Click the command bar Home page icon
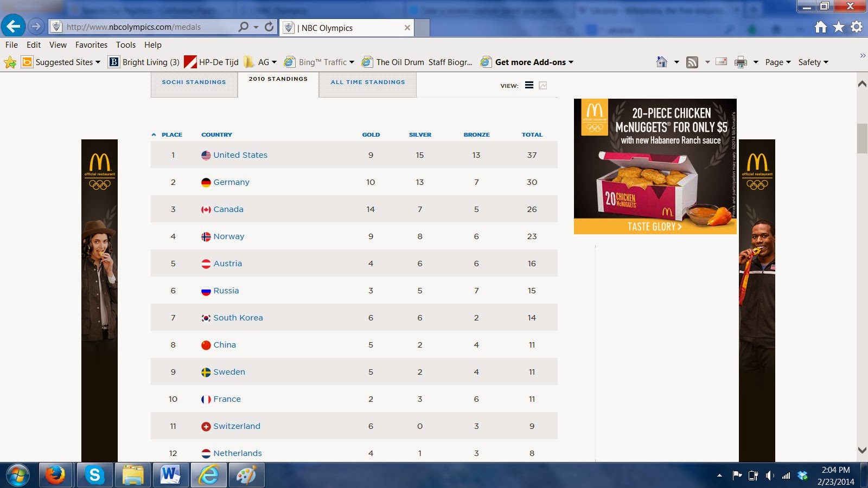868x488 pixels. click(662, 62)
